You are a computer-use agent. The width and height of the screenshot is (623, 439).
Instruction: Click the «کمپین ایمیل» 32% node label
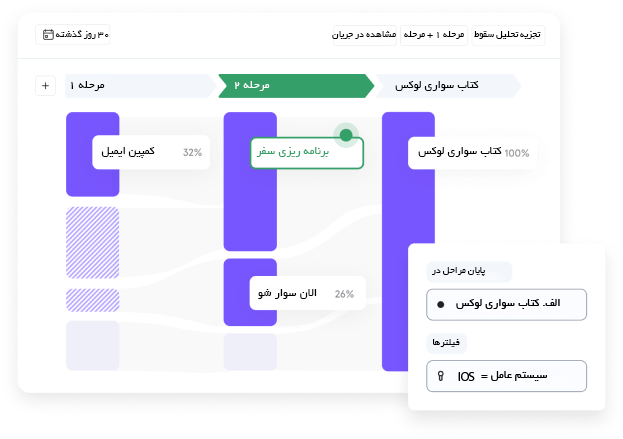[151, 152]
